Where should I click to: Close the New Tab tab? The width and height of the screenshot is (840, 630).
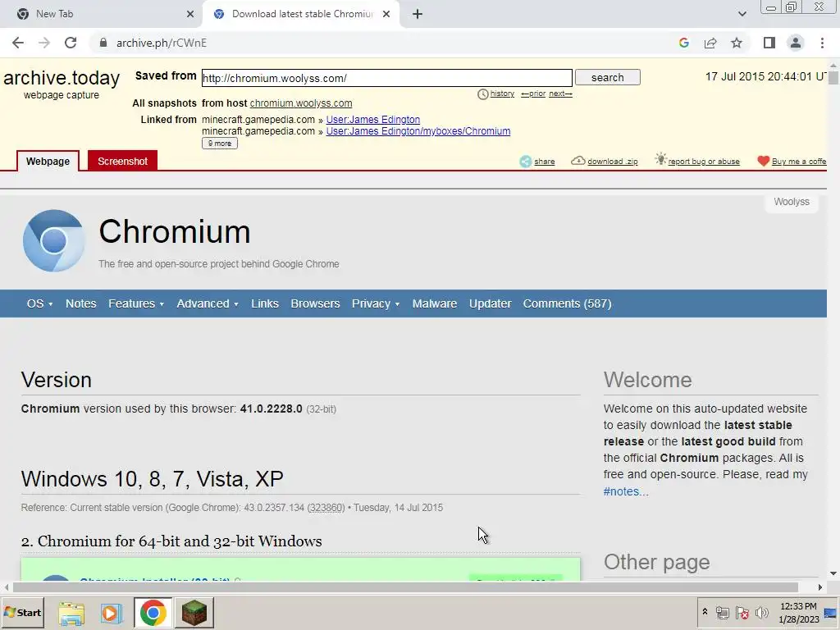coord(190,14)
